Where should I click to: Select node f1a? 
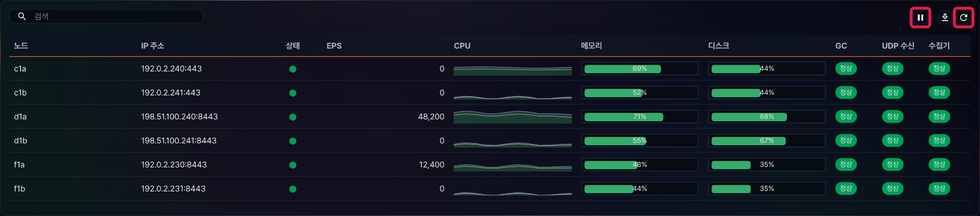click(x=19, y=165)
